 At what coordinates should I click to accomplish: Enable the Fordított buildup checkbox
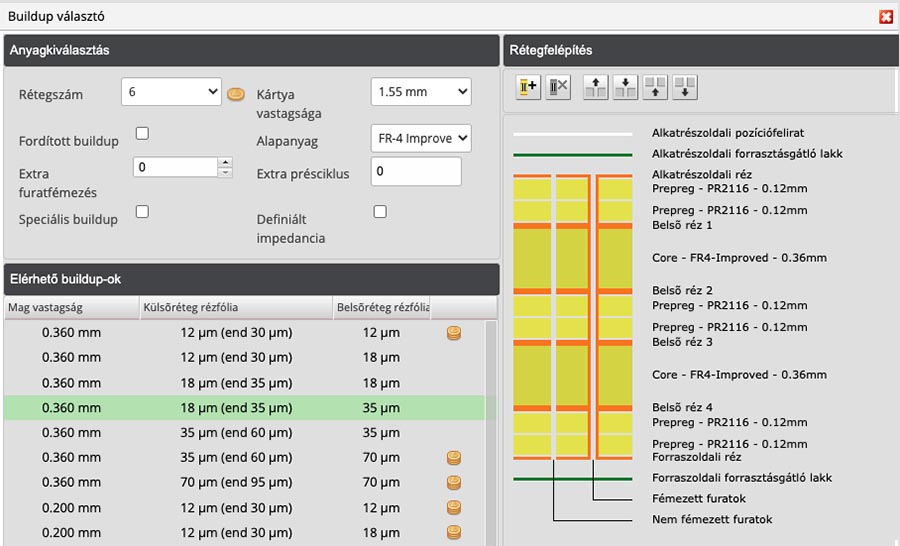(x=142, y=134)
